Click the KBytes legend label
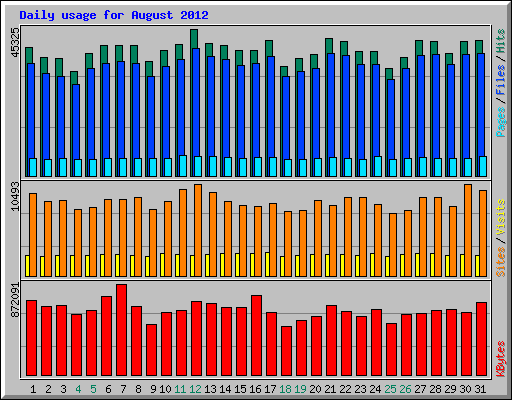This screenshot has width=512, height=400. 501,359
